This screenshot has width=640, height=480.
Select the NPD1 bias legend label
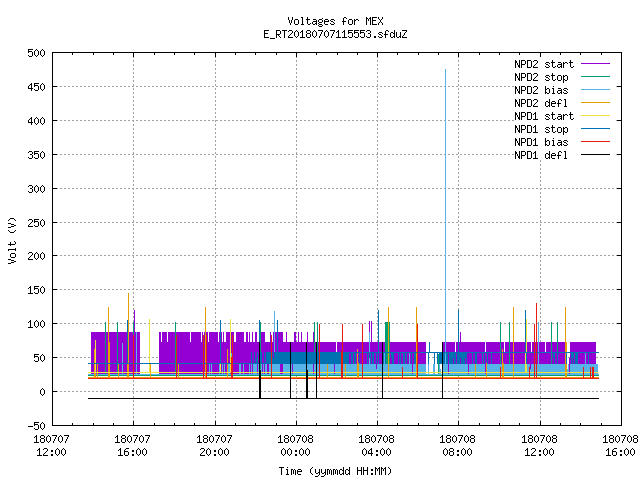click(541, 142)
